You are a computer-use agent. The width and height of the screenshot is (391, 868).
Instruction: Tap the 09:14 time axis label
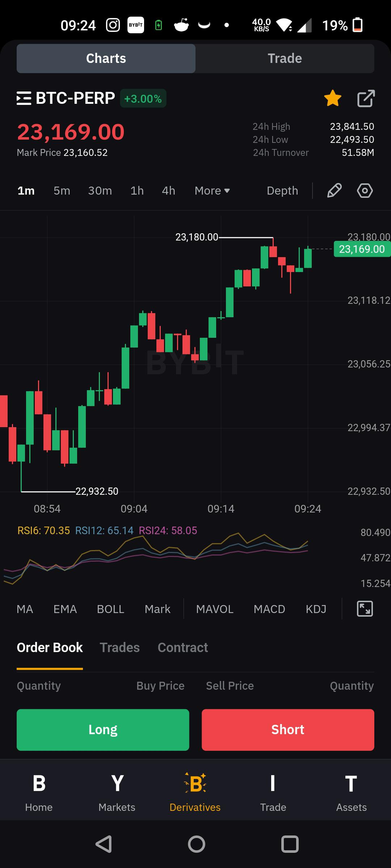coord(221,509)
